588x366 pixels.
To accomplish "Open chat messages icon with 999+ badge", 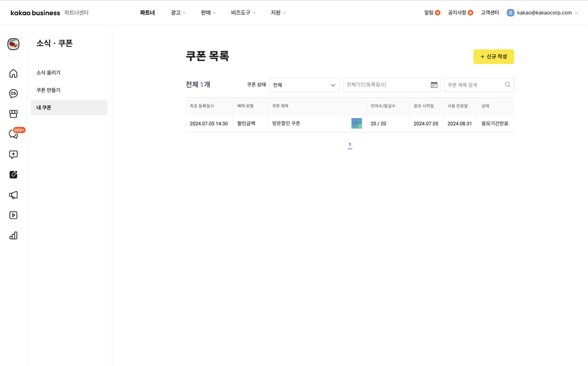I will pos(13,134).
